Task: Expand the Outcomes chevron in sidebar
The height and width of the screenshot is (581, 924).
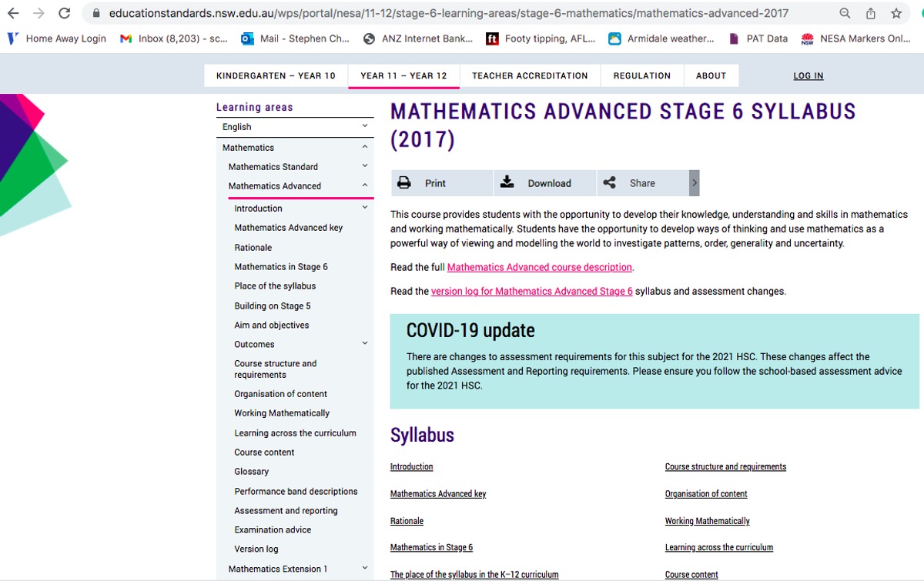Action: [x=365, y=344]
